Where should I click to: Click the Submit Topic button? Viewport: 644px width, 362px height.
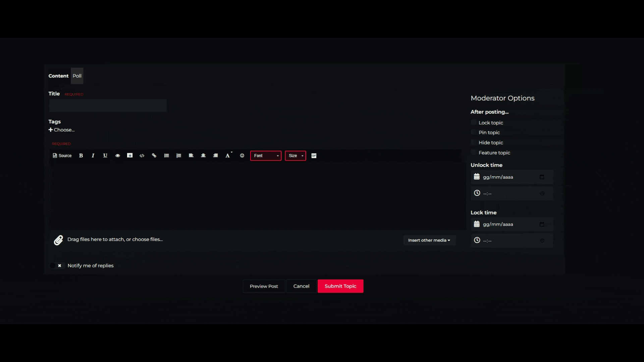[340, 286]
